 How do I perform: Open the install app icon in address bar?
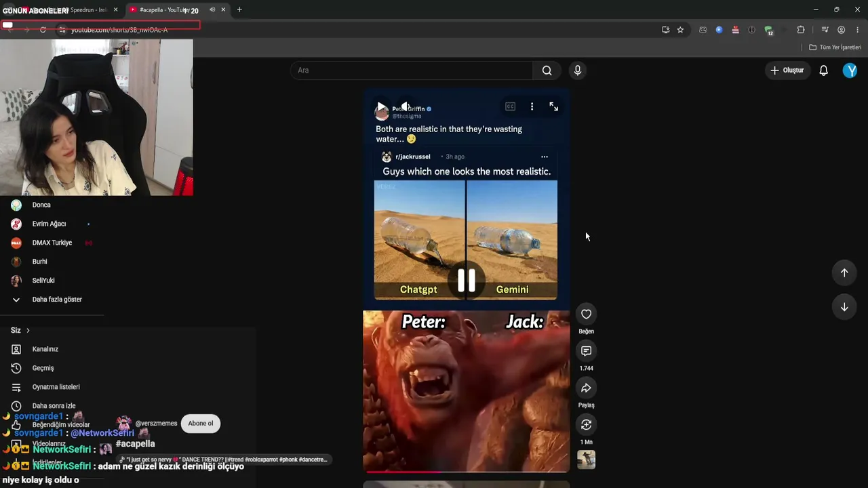665,30
